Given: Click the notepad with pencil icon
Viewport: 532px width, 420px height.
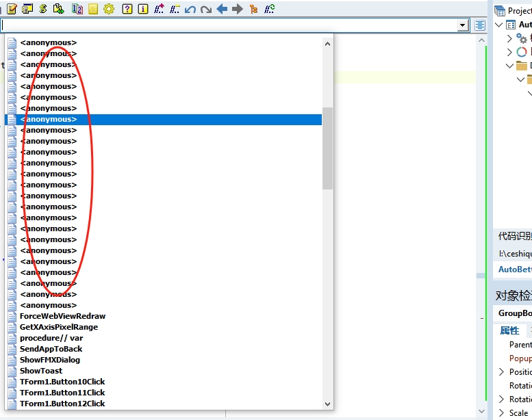Looking at the screenshot, I should click(12, 9).
